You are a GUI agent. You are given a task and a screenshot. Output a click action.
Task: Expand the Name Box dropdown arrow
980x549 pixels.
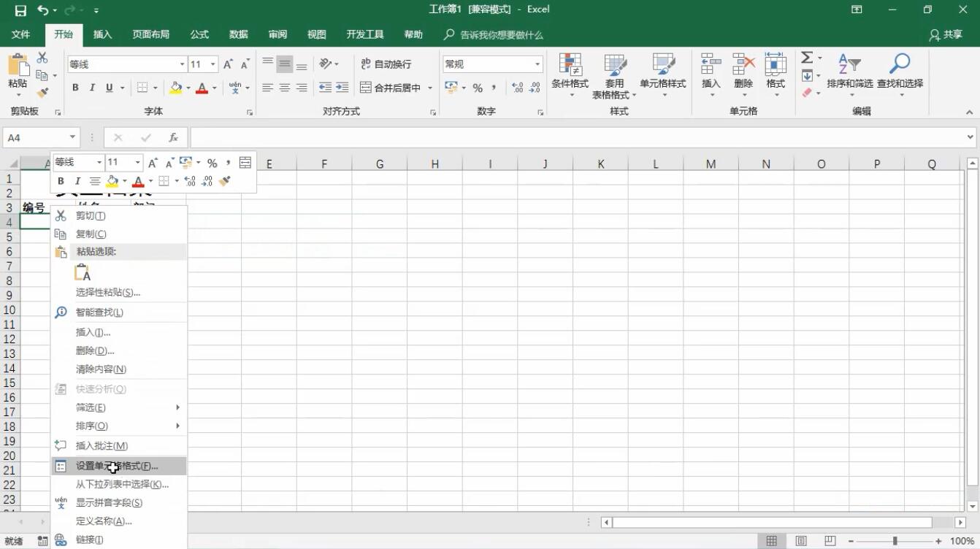(x=72, y=137)
